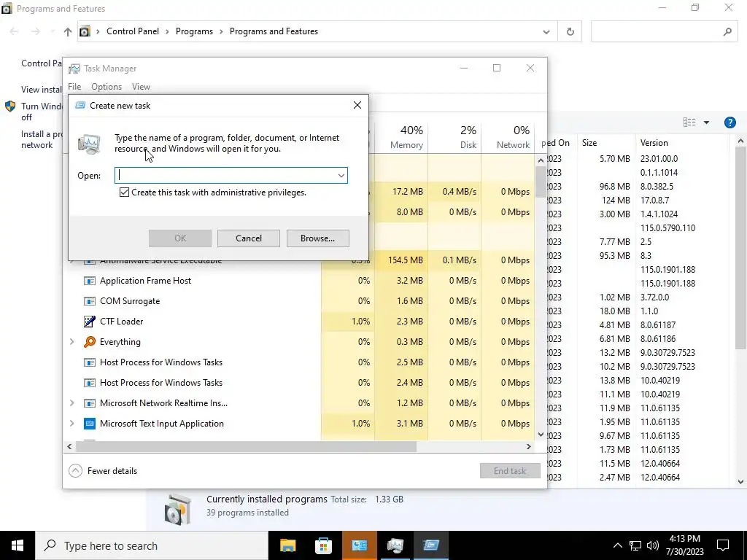
Task: Open Programs and Features help icon
Action: click(x=729, y=122)
